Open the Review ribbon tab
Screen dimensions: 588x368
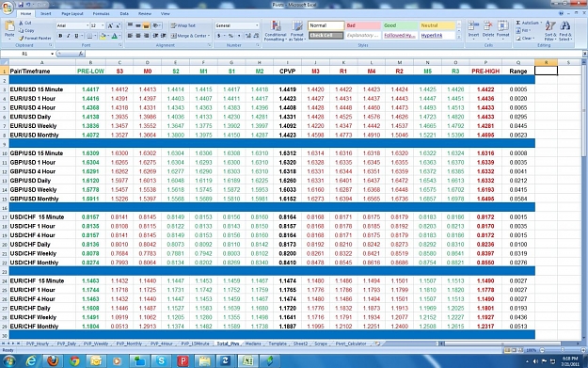144,13
